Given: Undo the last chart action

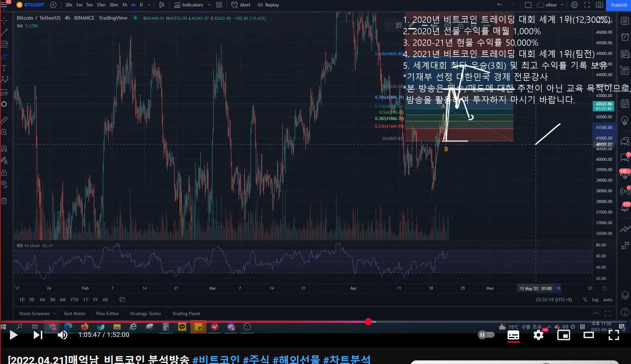Looking at the screenshot, I should pos(500,5).
